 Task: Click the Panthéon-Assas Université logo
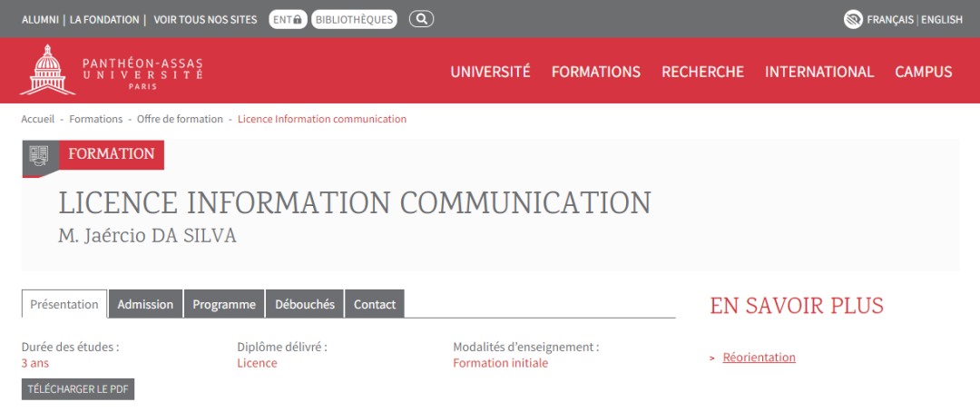pyautogui.click(x=112, y=70)
